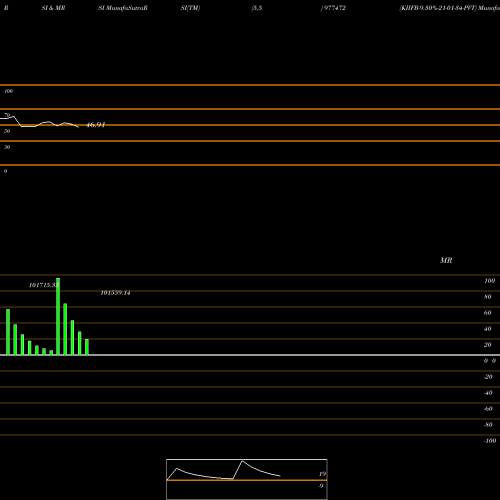This screenshot has height=500, width=500.
Task: Click the -9 value in mini chart
Action: [x=321, y=486]
